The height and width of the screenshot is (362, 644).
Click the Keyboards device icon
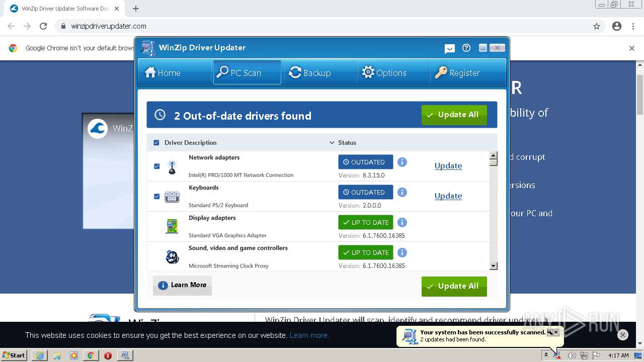172,197
